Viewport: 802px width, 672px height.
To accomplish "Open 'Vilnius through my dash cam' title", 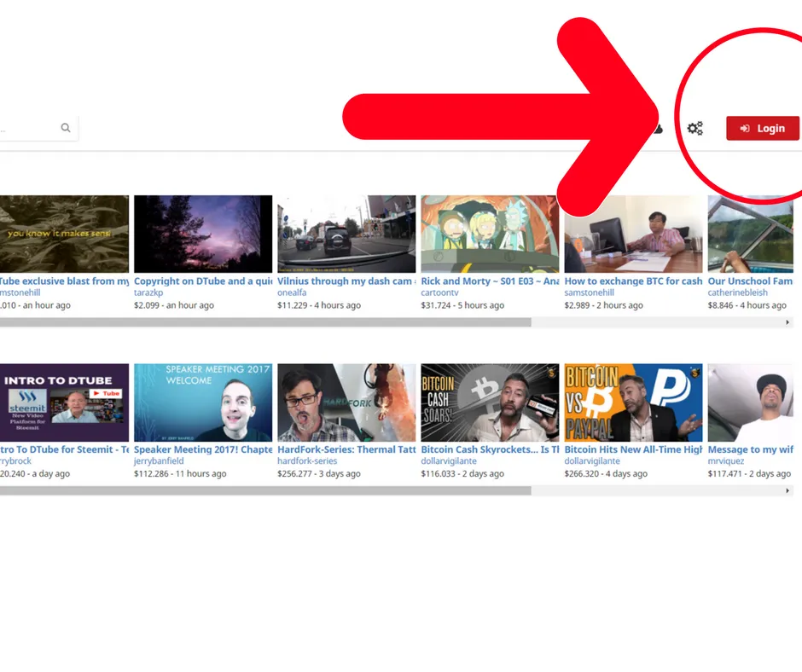I will pos(346,281).
